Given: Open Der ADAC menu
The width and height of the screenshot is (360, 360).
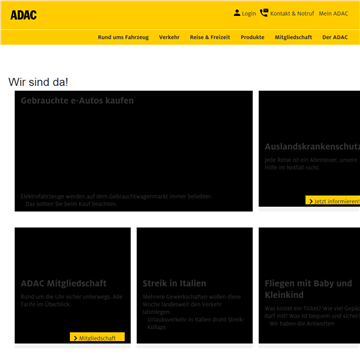Looking at the screenshot, I should pyautogui.click(x=335, y=37).
